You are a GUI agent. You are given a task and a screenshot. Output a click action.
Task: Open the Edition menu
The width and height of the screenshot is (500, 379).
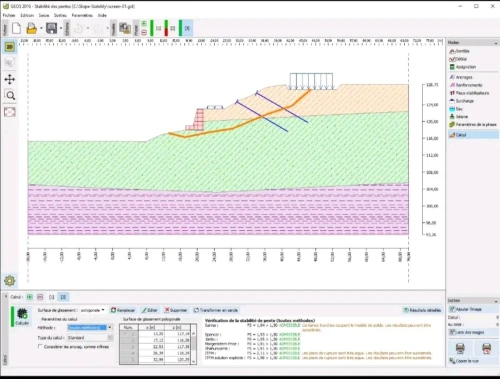pyautogui.click(x=27, y=15)
